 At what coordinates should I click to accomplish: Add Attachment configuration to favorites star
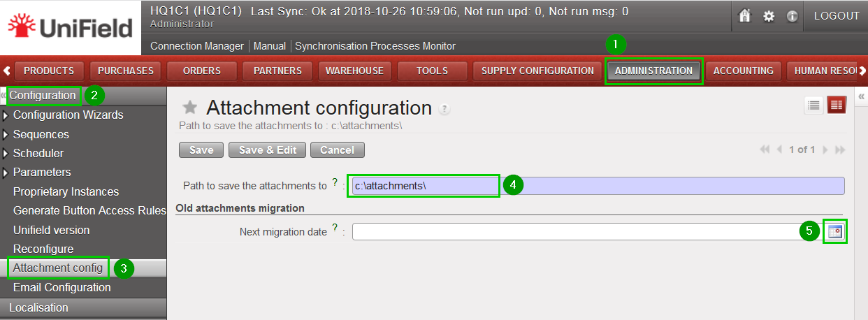(189, 108)
